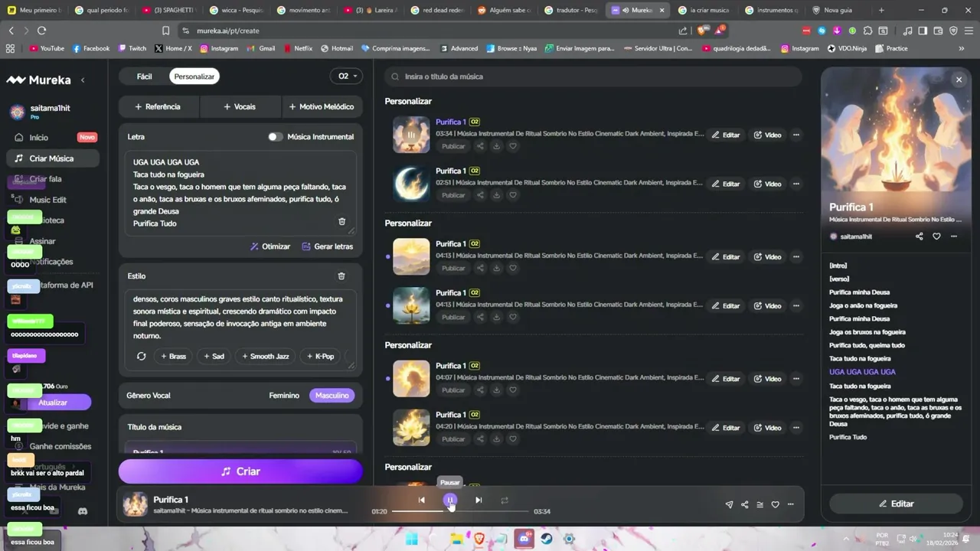Click Gerar letras

coord(328,246)
